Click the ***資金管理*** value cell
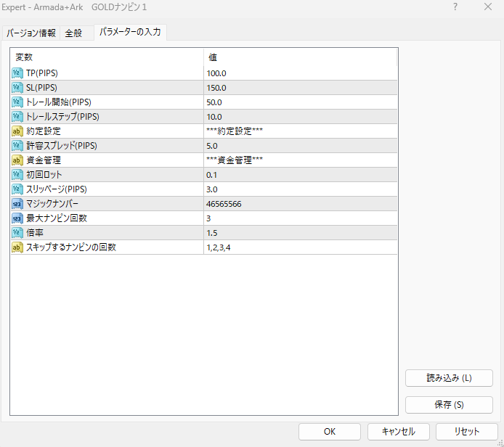 (301, 160)
